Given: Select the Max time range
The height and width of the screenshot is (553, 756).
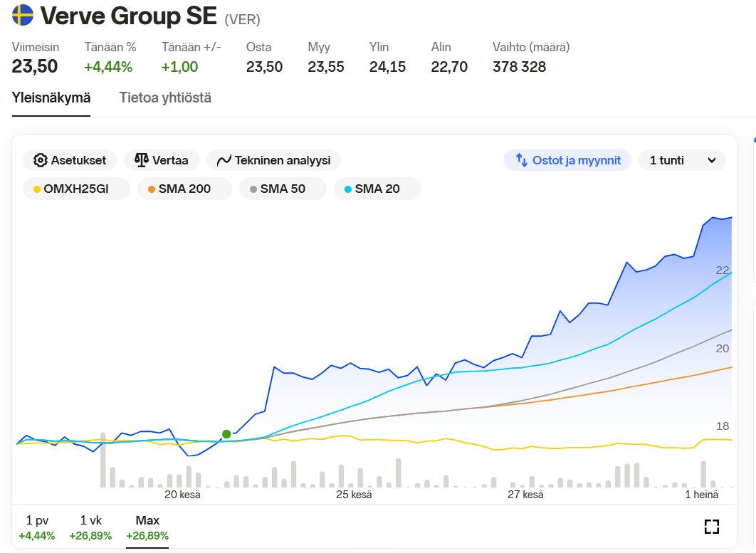Looking at the screenshot, I should pyautogui.click(x=147, y=527).
